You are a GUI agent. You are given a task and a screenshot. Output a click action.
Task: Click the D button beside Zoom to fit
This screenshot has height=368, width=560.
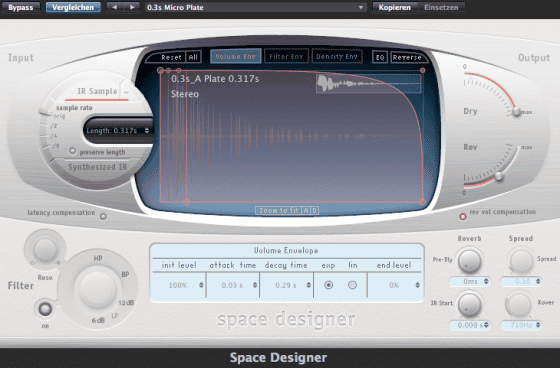314,210
